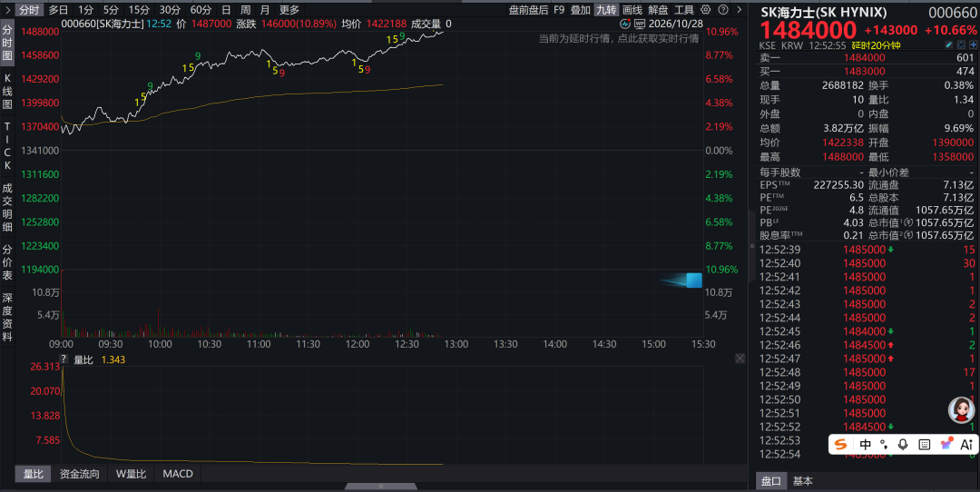Switch to 盘口 tab
Screen dimensions: 980x492
(770, 481)
